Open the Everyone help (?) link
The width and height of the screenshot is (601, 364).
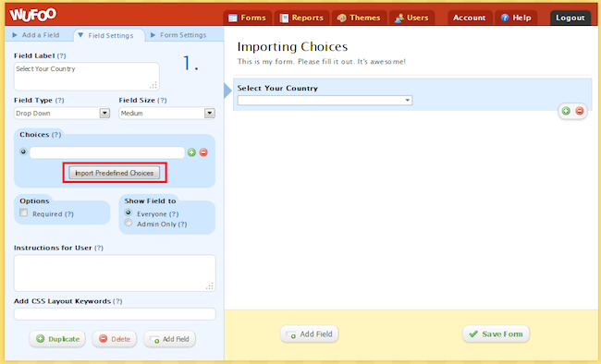[x=174, y=214]
